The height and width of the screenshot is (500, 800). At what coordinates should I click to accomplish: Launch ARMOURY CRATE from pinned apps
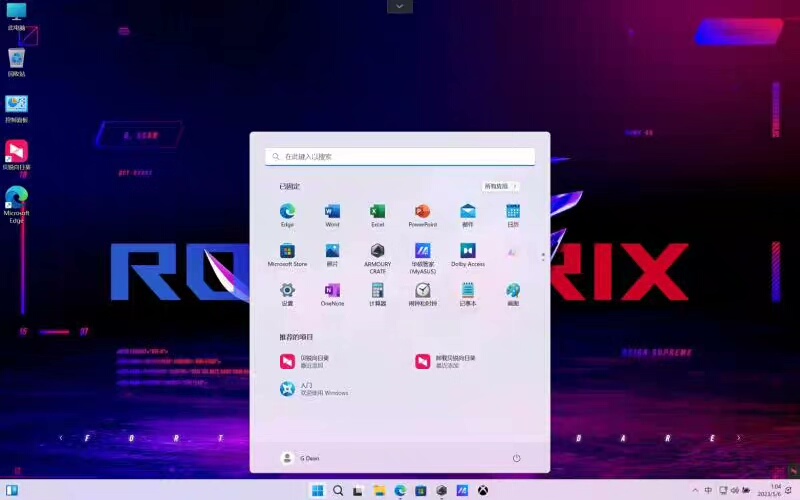click(378, 258)
